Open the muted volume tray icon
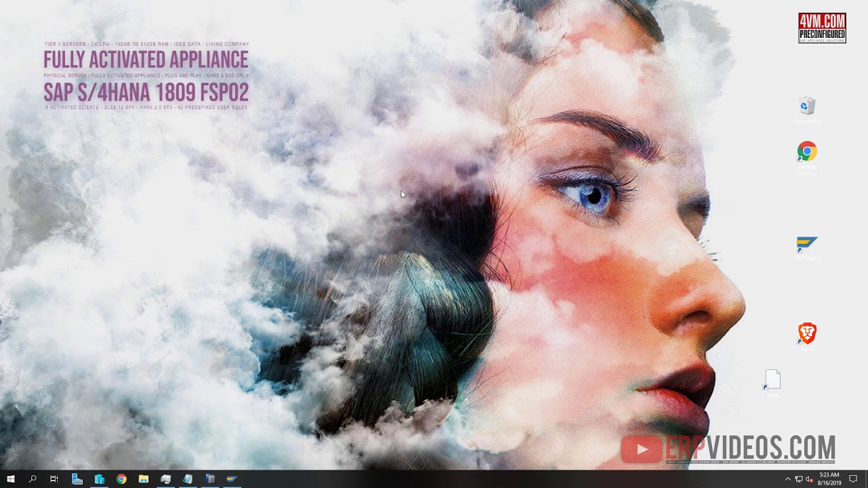The image size is (868, 488). 810,479
